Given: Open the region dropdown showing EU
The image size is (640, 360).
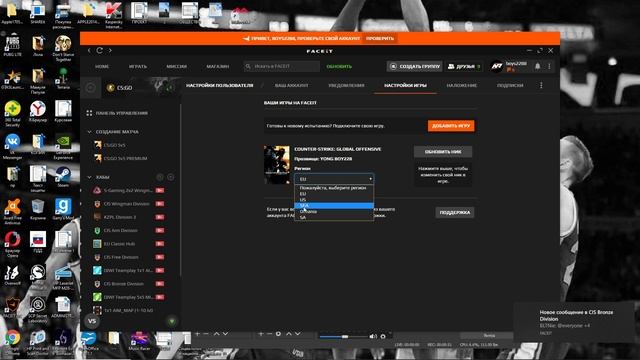Looking at the screenshot, I should coord(334,179).
